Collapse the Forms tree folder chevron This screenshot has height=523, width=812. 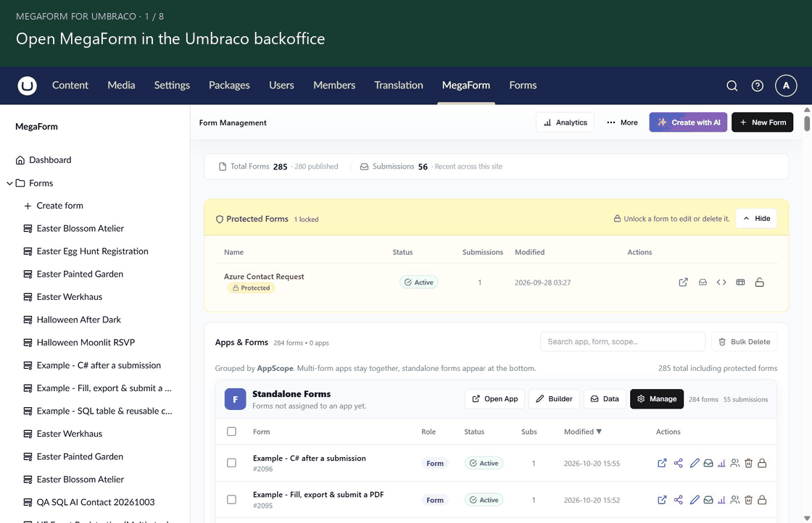pos(9,183)
